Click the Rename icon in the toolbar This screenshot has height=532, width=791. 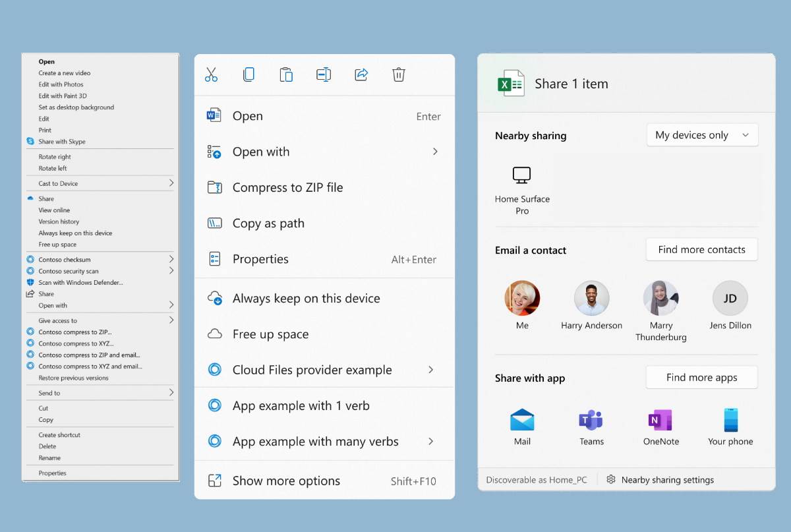click(323, 74)
